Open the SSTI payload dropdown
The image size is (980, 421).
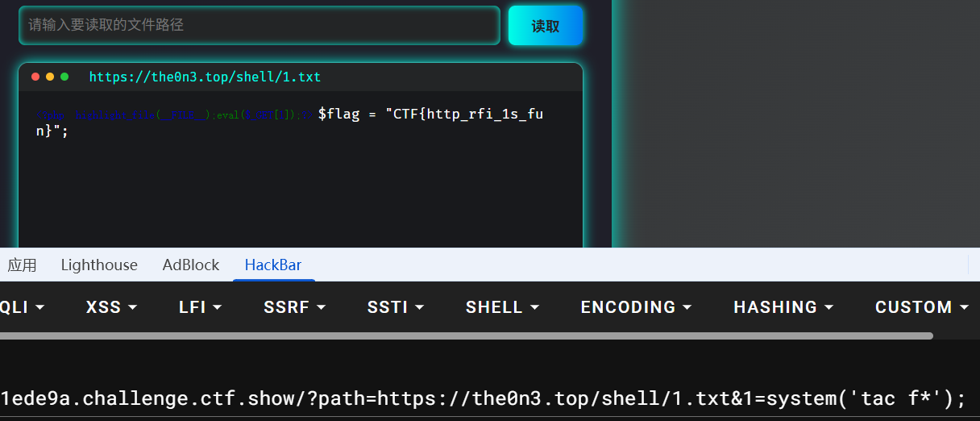(395, 307)
